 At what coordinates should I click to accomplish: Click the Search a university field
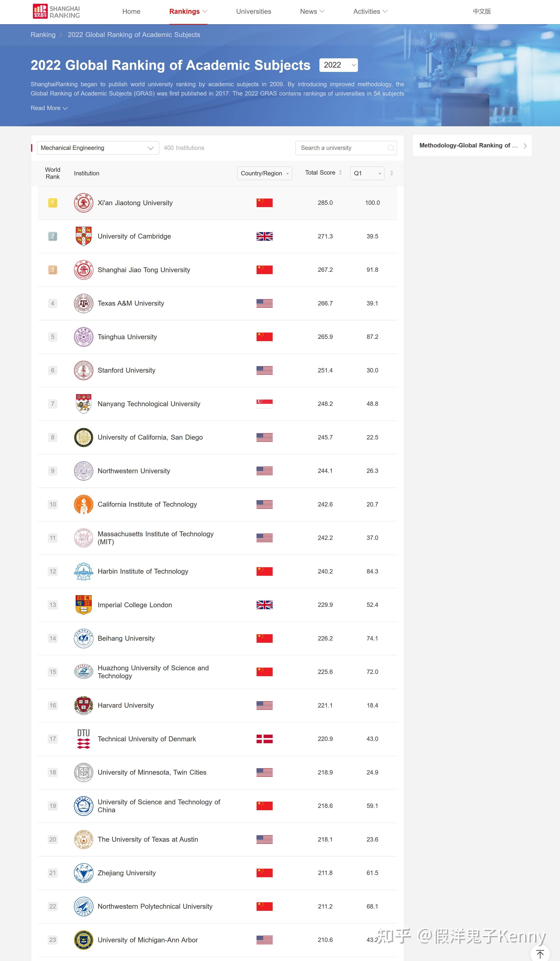click(341, 148)
